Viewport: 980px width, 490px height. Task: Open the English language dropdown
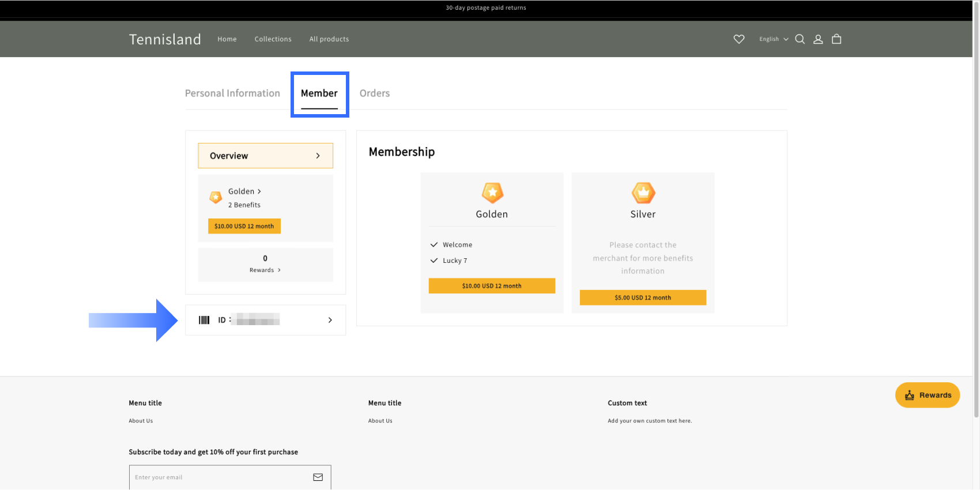(773, 39)
